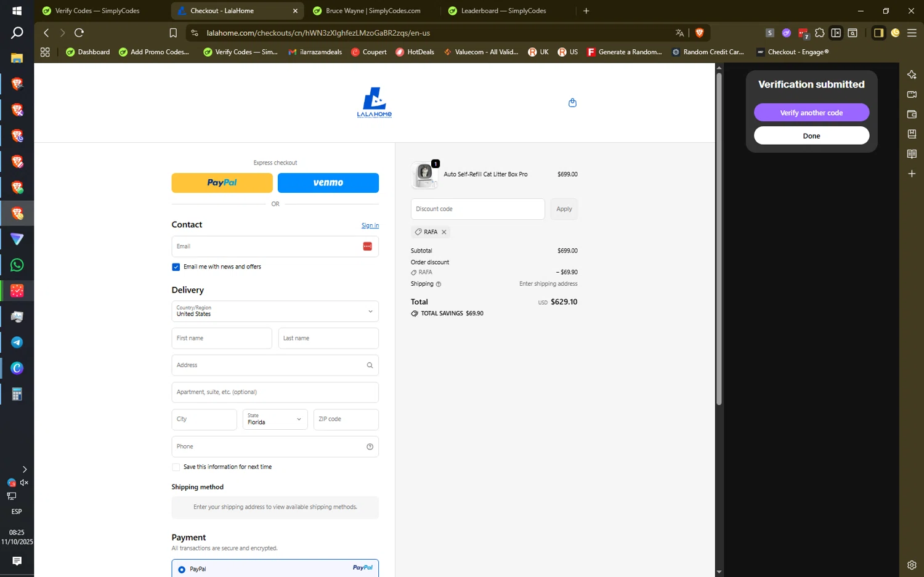Viewport: 924px width, 577px height.
Task: Open the HotDeals bookmark
Action: coord(415,52)
